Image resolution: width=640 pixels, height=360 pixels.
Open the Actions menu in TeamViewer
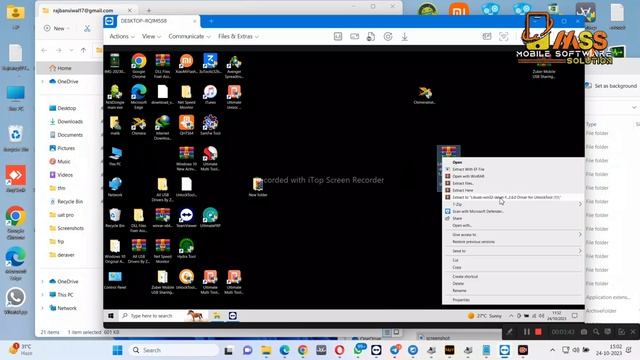coord(122,36)
